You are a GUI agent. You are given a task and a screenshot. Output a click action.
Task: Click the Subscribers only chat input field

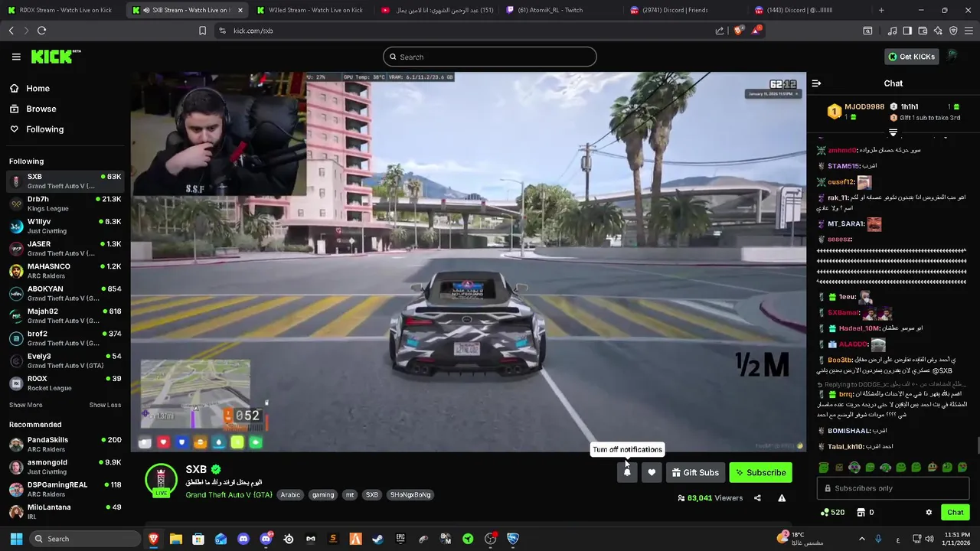[893, 488]
